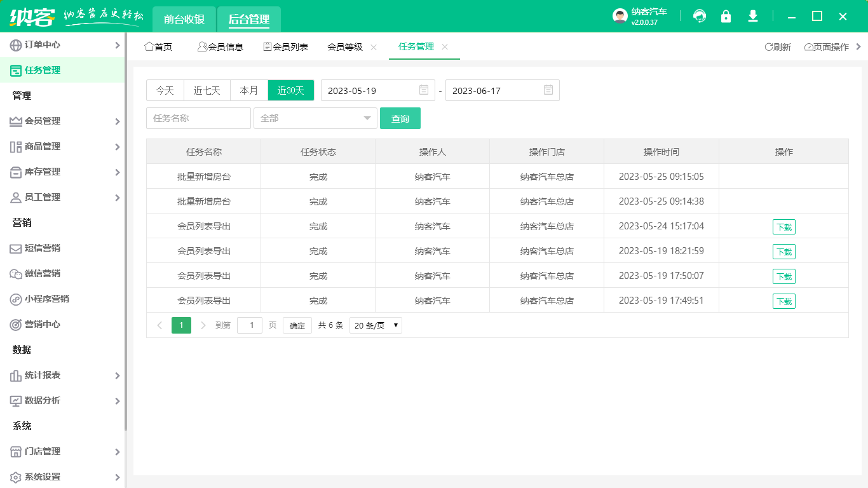
Task: Select the 近七天 date filter
Action: (207, 90)
